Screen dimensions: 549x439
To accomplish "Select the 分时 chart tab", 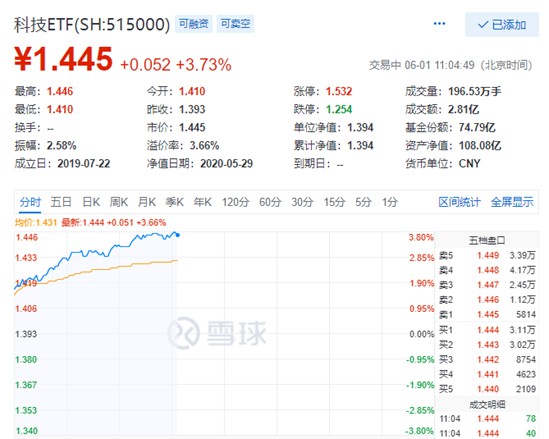I will tap(30, 202).
